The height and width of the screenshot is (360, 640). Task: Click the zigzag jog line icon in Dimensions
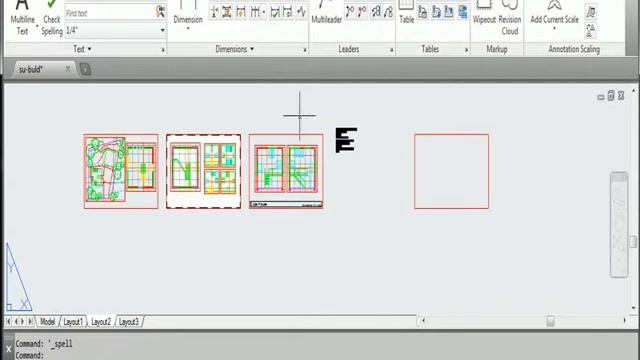click(302, 12)
